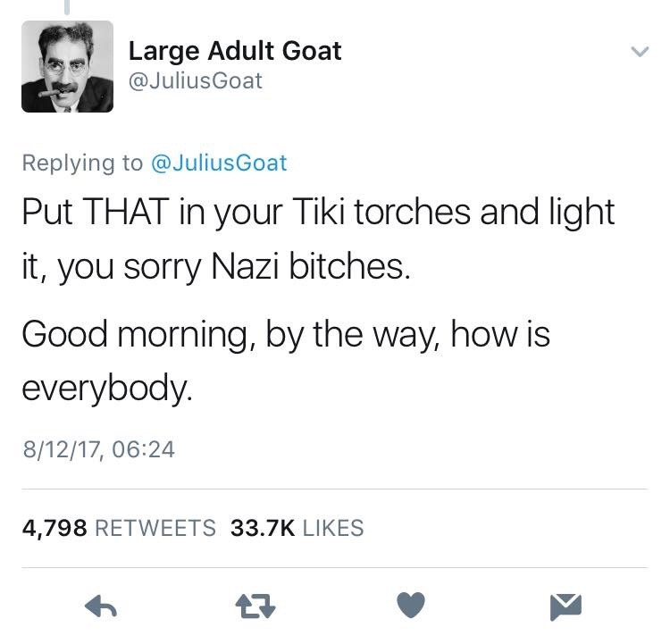The height and width of the screenshot is (644, 670).
Task: Open the tweet options chevron at top right
Action: tap(640, 52)
